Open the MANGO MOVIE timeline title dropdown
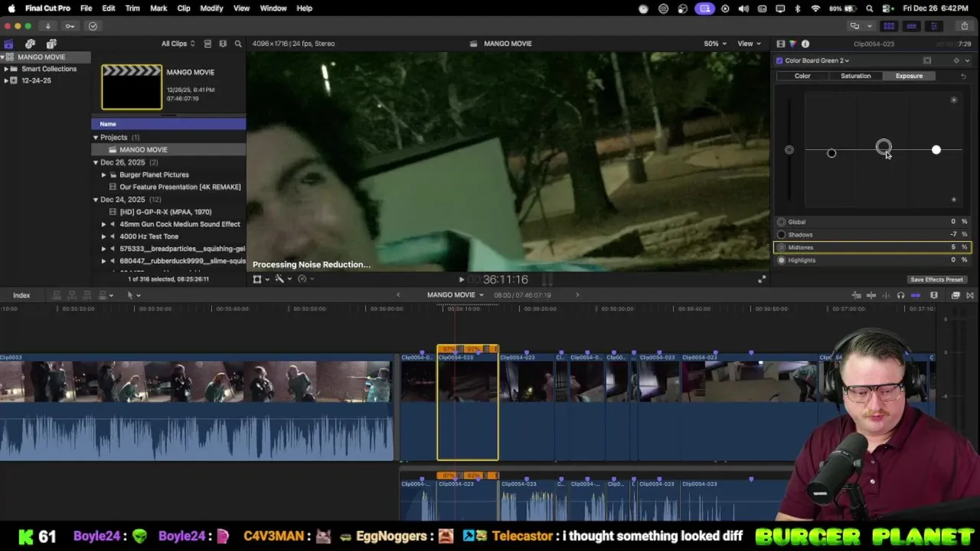Viewport: 980px width, 551px height. pyautogui.click(x=456, y=295)
